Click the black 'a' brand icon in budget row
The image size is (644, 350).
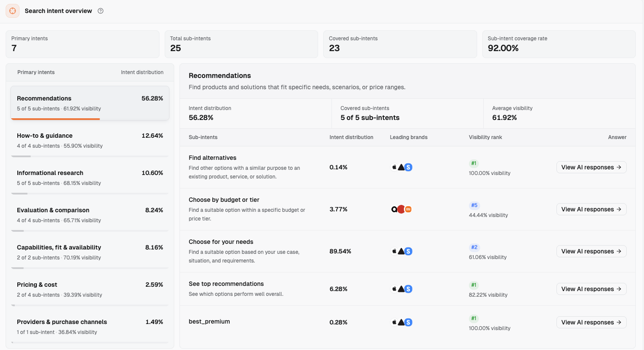(x=394, y=209)
